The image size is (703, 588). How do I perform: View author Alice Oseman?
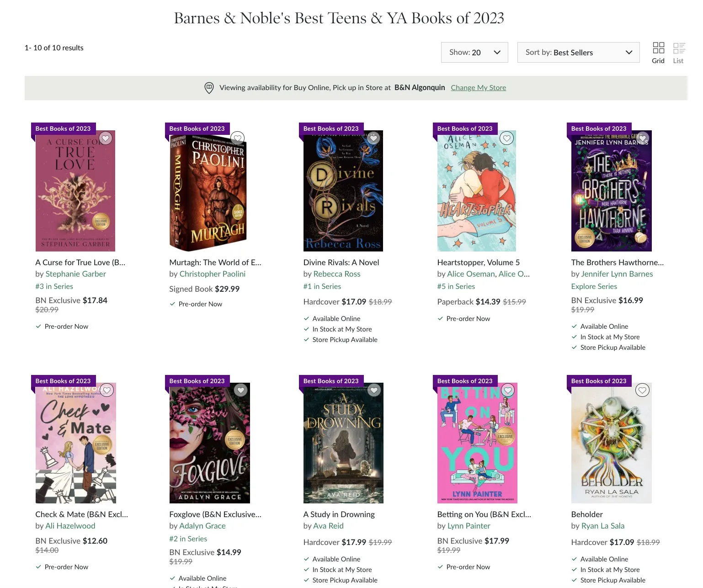pyautogui.click(x=471, y=274)
